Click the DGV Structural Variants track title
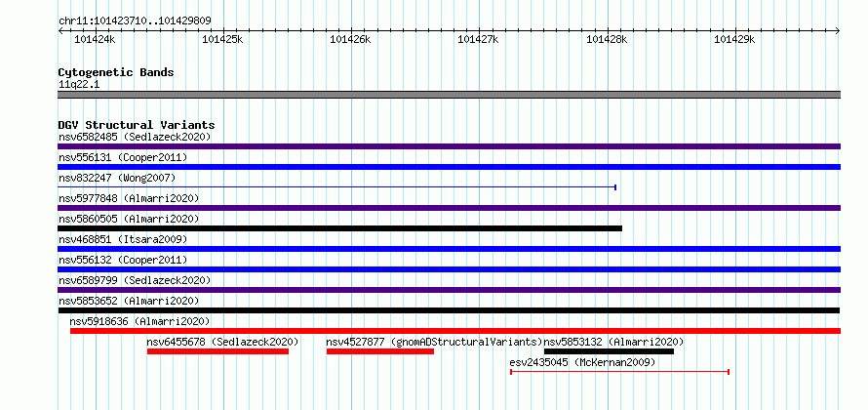Image resolution: width=868 pixels, height=410 pixels. (137, 125)
